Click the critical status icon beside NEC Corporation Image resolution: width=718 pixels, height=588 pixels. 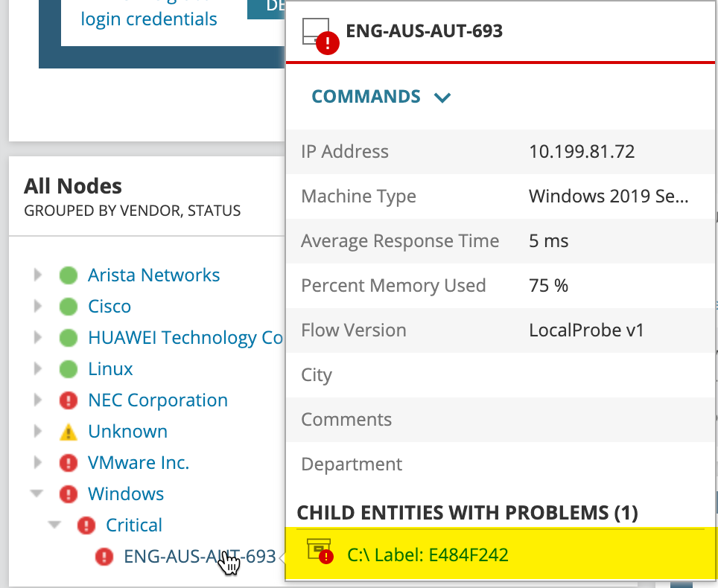pyautogui.click(x=69, y=400)
